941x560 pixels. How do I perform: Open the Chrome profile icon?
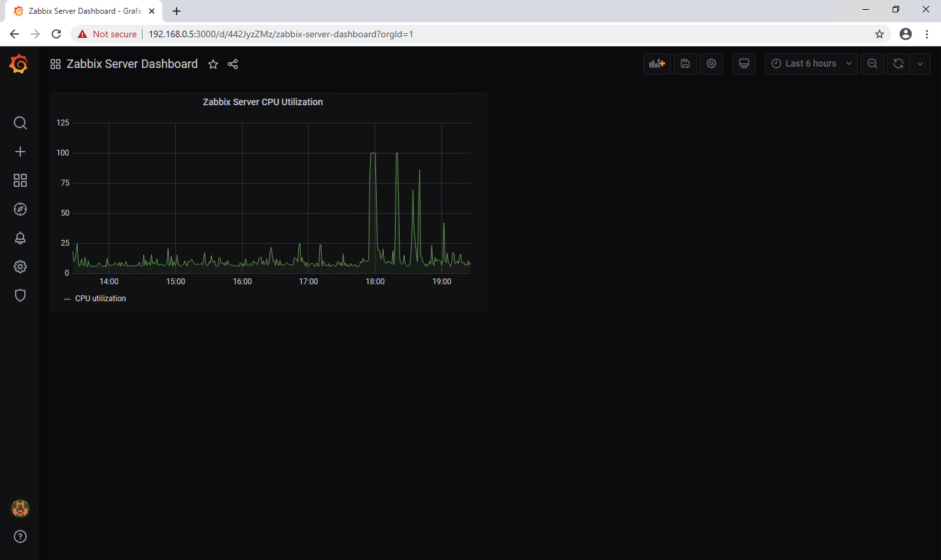pos(906,34)
